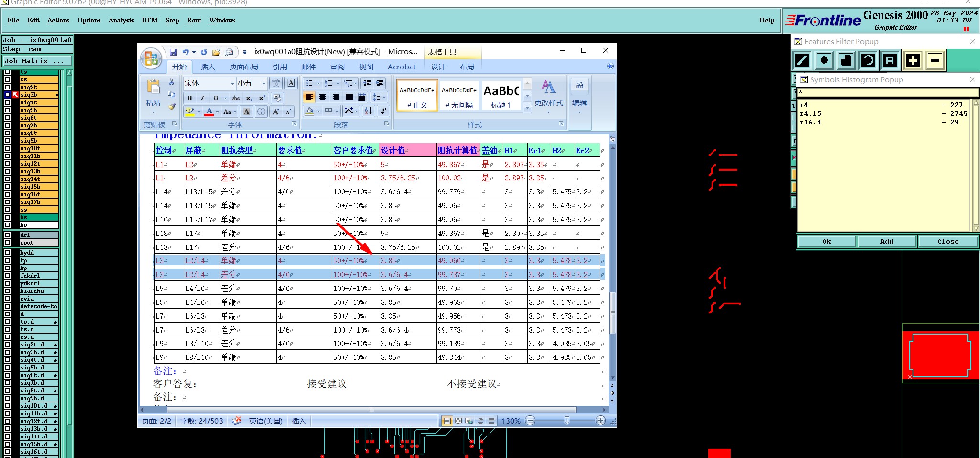This screenshot has height=458, width=980.
Task: Open the Analysis menu in Genesis
Action: (x=121, y=20)
